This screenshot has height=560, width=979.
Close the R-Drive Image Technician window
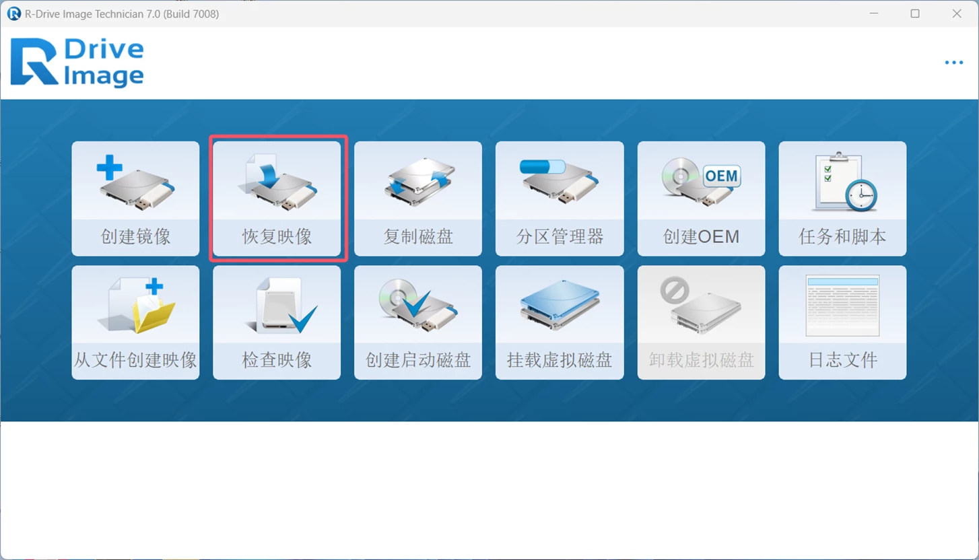957,13
